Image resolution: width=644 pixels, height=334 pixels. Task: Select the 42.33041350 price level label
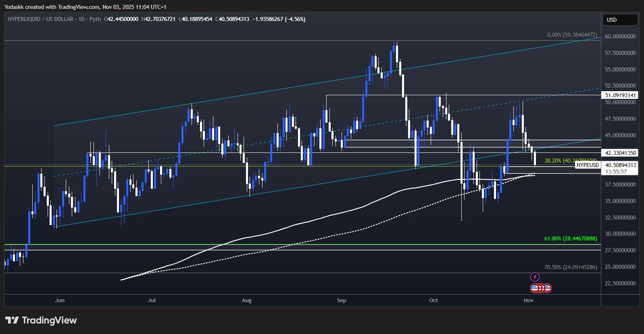[620, 153]
